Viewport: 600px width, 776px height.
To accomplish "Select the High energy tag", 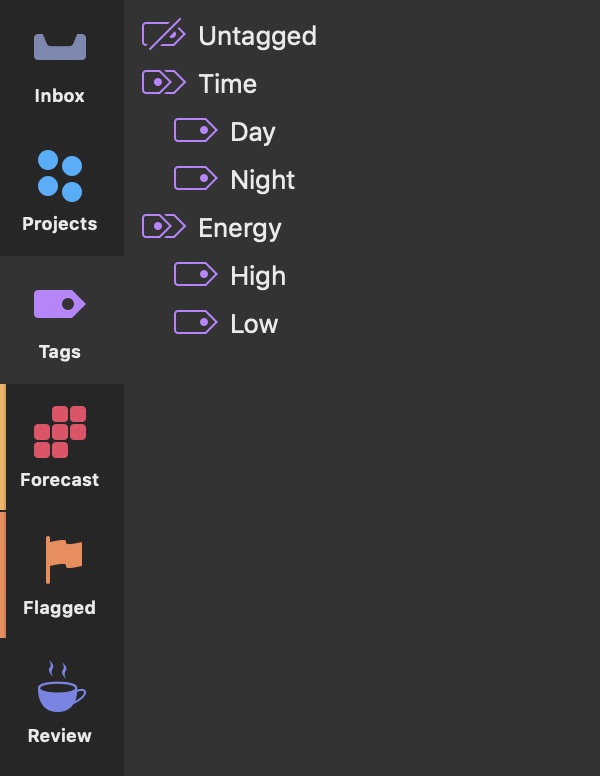I will pyautogui.click(x=362, y=275).
